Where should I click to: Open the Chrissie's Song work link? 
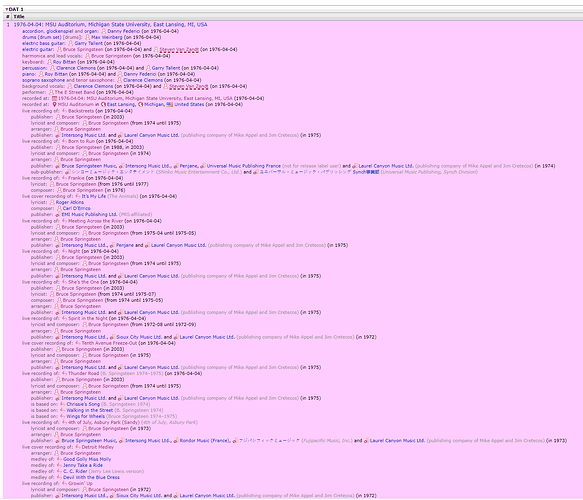[83, 404]
